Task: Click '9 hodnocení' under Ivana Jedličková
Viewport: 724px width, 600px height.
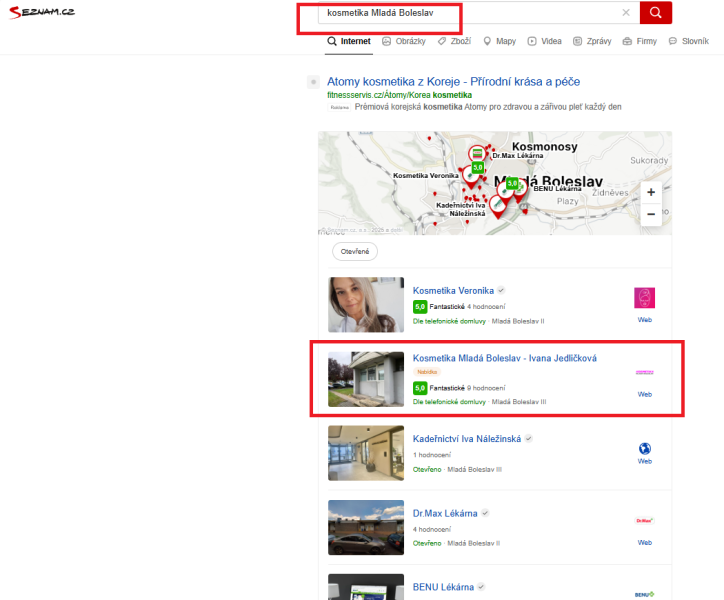Action: tap(486, 388)
